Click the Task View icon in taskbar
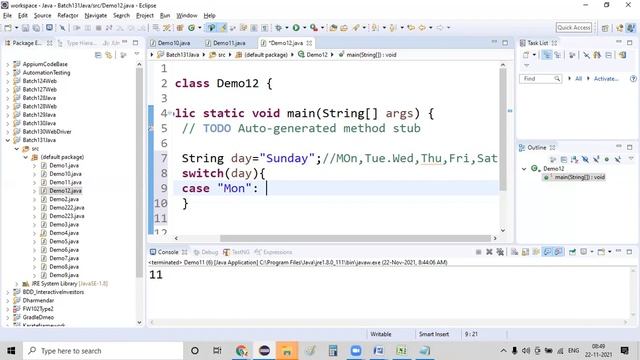640x360 pixels. pyautogui.click(x=217, y=351)
